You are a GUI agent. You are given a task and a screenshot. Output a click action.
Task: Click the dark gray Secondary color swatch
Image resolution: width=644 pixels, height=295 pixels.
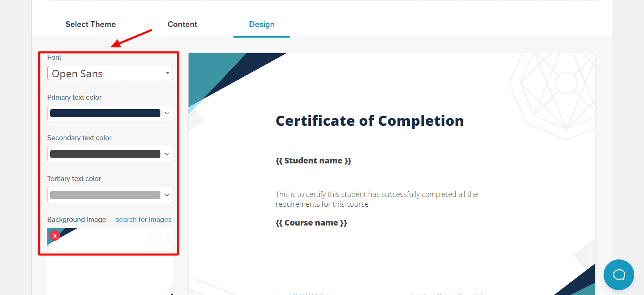click(x=105, y=154)
